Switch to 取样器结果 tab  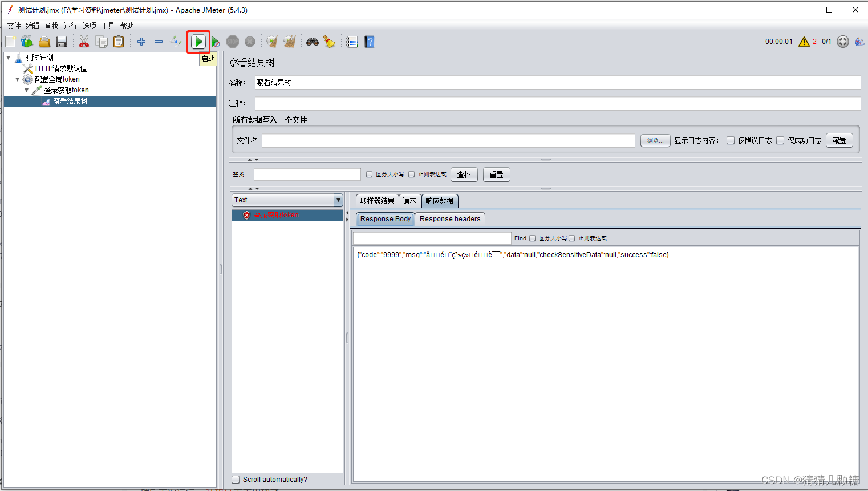tap(377, 201)
